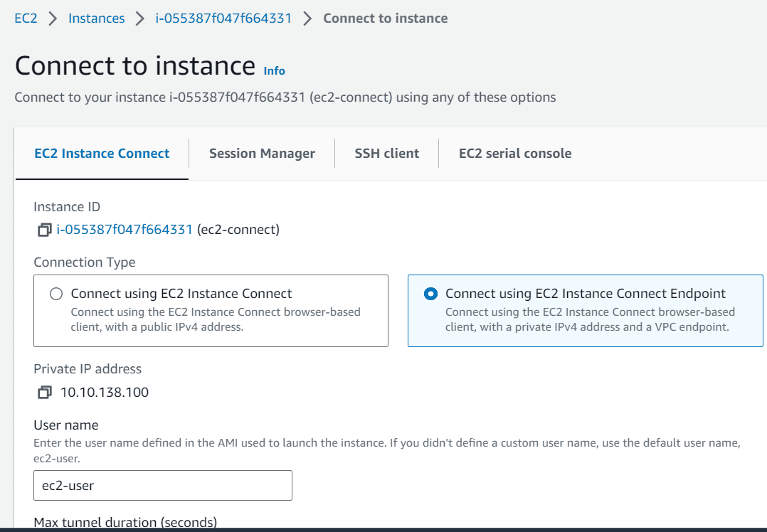Screen dimensions: 767x532
Task: Click the Max tunnel duration (seconds) label
Action: click(125, 523)
